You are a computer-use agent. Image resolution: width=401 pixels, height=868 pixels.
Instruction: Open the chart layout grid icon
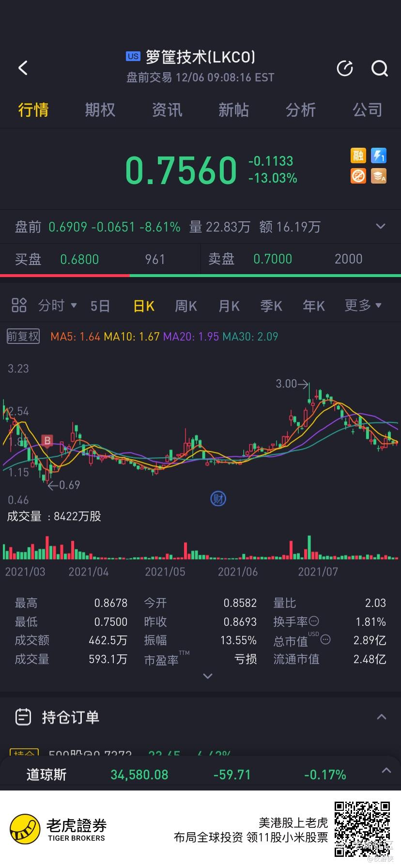[x=19, y=305]
